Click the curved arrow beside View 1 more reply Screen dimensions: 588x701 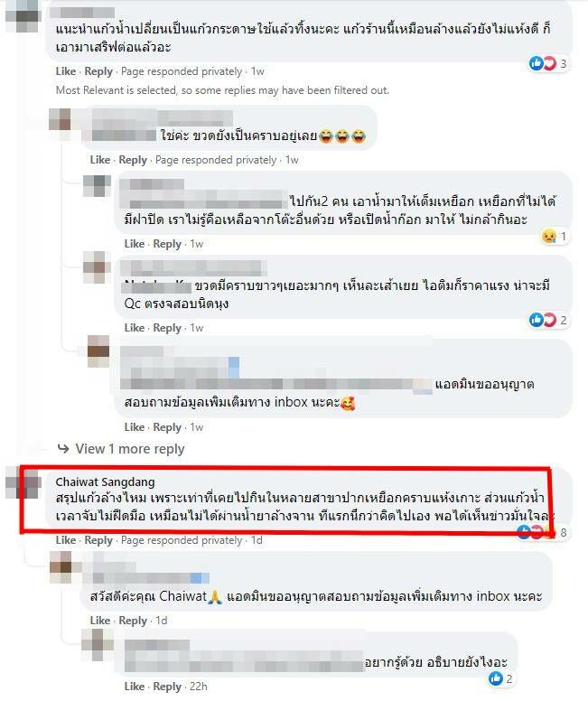pos(63,448)
